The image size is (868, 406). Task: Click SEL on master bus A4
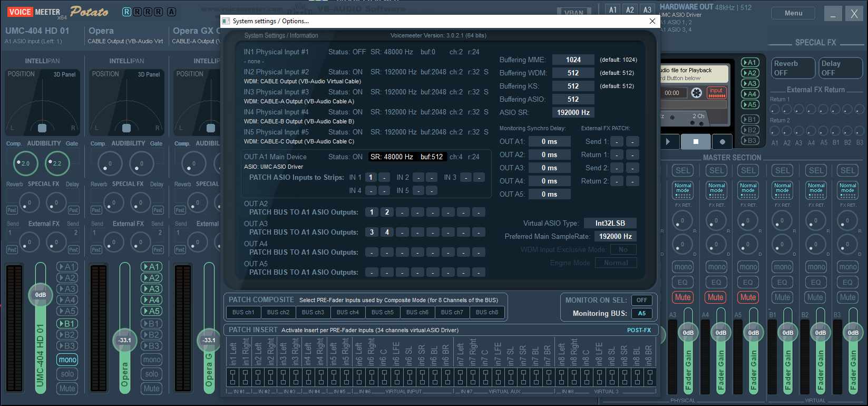716,170
